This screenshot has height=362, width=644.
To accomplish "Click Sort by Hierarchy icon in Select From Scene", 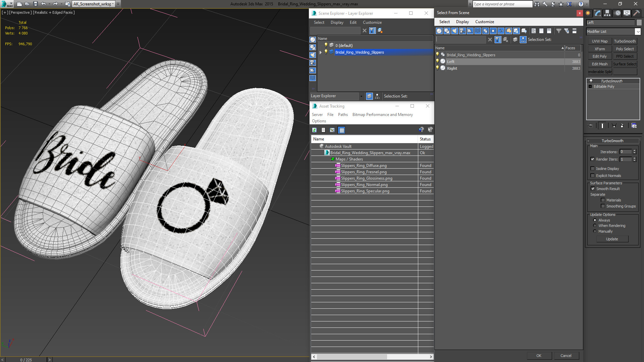I will [x=523, y=40].
